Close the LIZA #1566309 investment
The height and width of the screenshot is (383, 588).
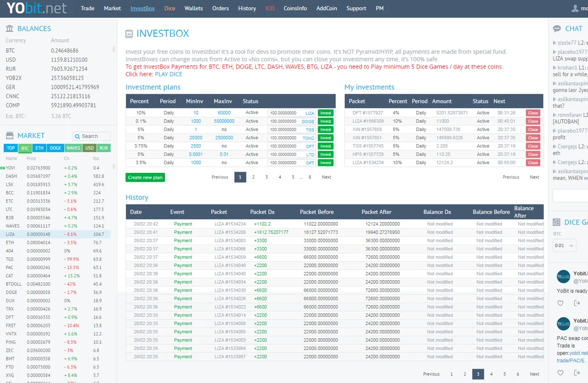click(x=533, y=121)
